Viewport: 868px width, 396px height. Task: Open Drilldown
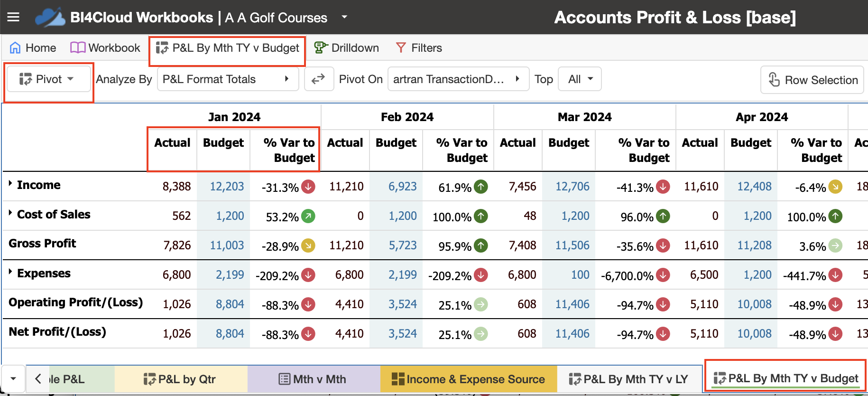[x=346, y=48]
